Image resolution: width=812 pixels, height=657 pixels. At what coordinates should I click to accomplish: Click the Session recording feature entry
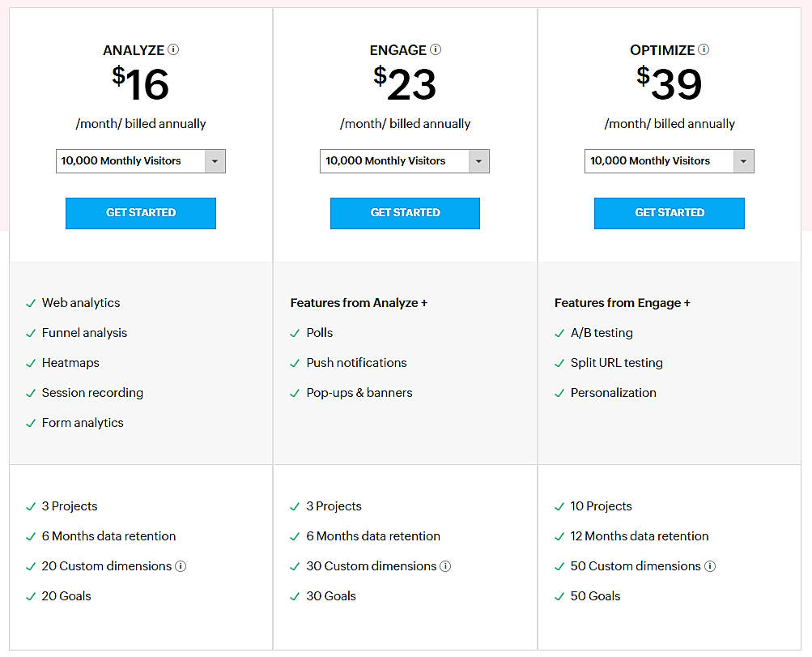coord(91,393)
